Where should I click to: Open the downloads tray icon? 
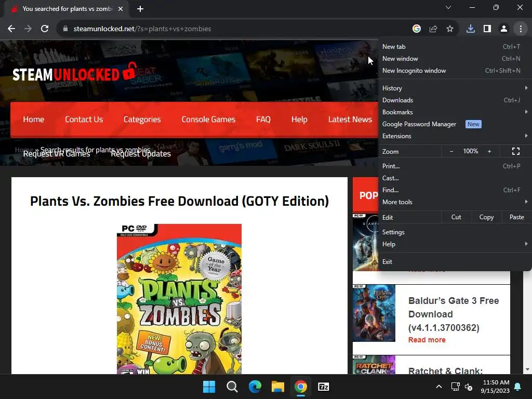pos(471,29)
